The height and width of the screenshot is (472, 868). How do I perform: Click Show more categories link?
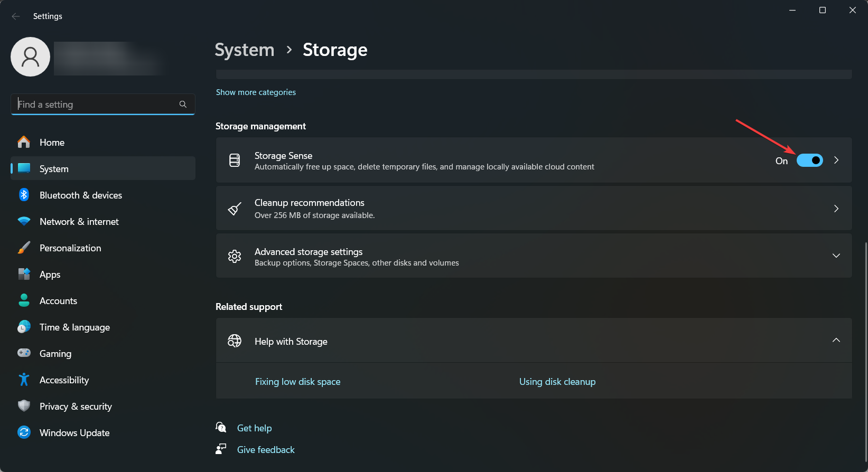(x=256, y=92)
